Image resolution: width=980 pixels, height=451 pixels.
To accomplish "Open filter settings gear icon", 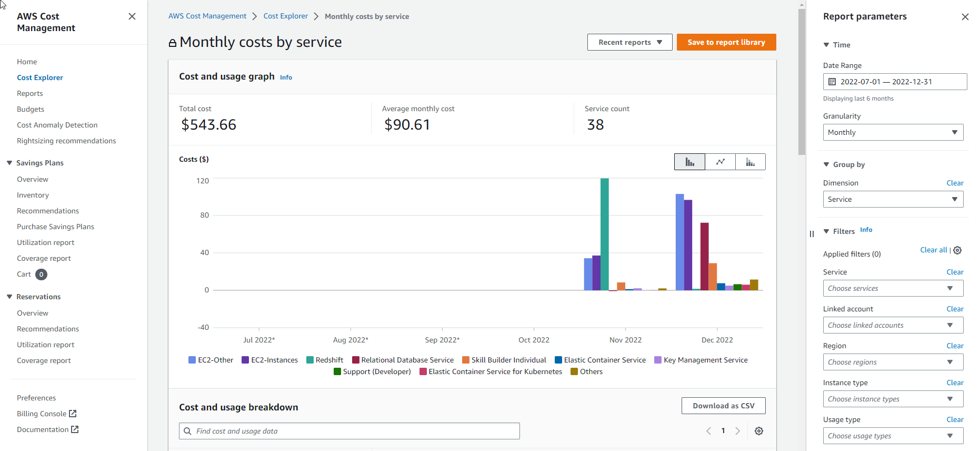I will tap(957, 250).
